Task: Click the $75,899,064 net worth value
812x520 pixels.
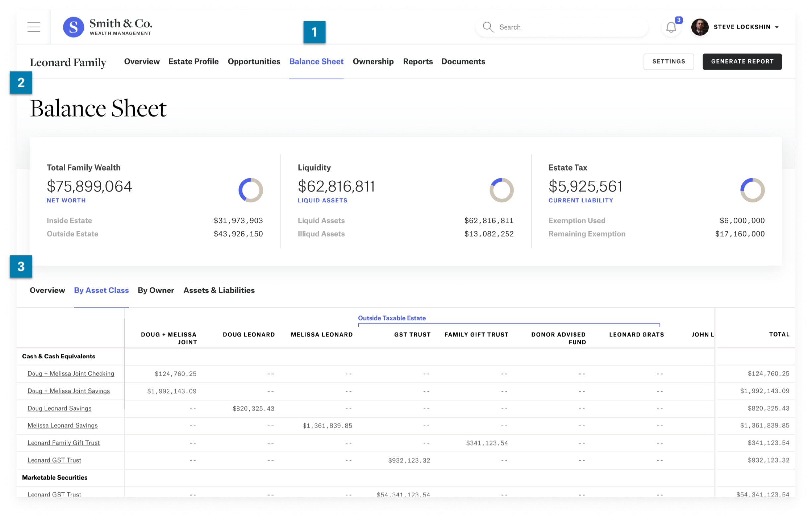Action: point(89,186)
